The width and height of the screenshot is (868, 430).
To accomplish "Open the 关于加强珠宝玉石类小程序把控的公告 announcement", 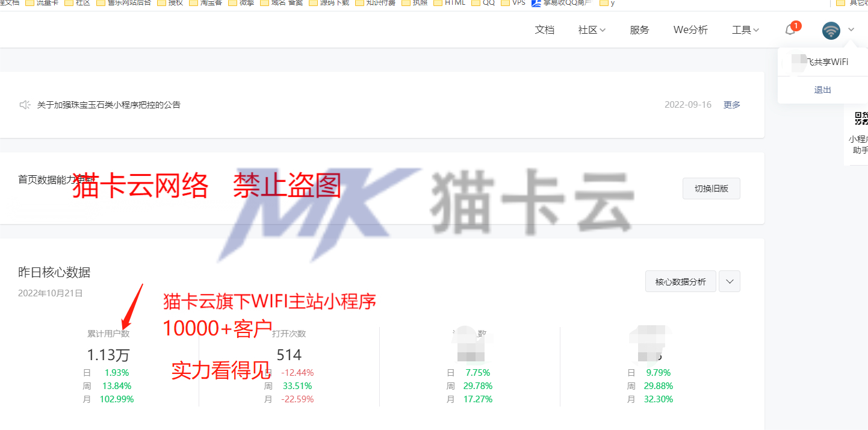I will click(109, 105).
